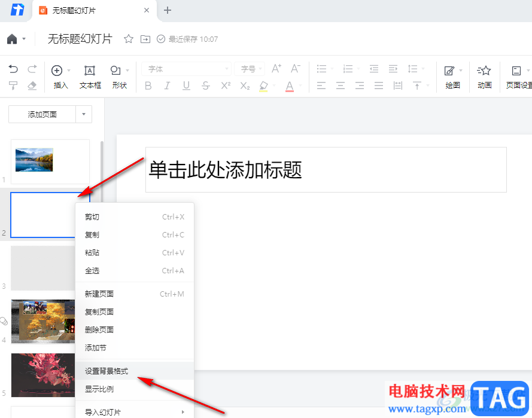Expand the numbered list dropdown arrow

(358, 69)
